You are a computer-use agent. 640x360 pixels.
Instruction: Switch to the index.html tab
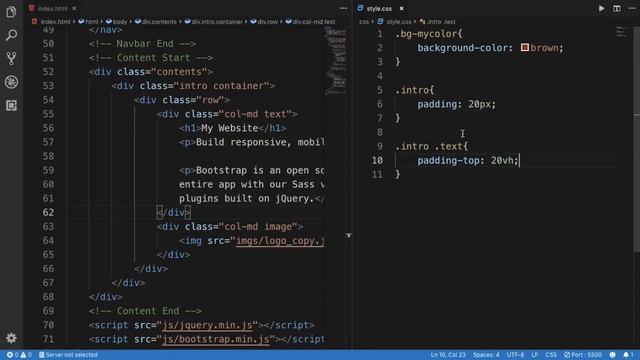pyautogui.click(x=53, y=8)
